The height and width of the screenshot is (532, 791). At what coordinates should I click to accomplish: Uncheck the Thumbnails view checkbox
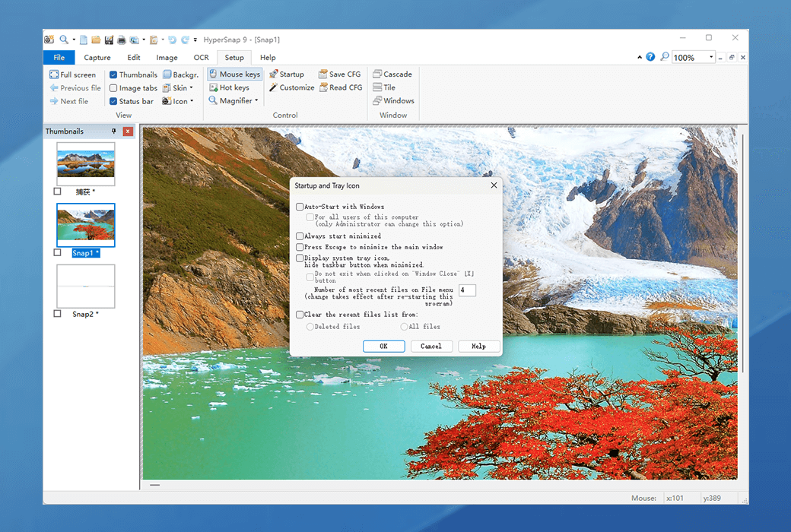coord(113,74)
